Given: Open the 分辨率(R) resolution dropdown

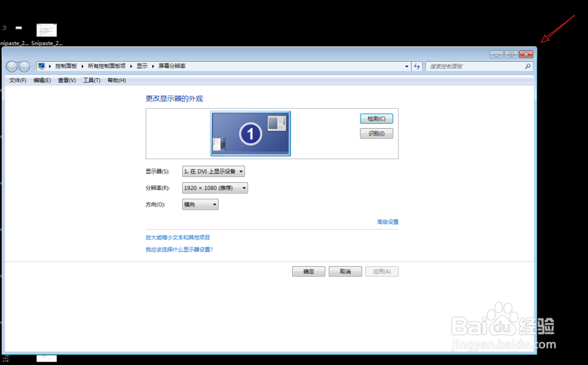Looking at the screenshot, I should click(215, 187).
